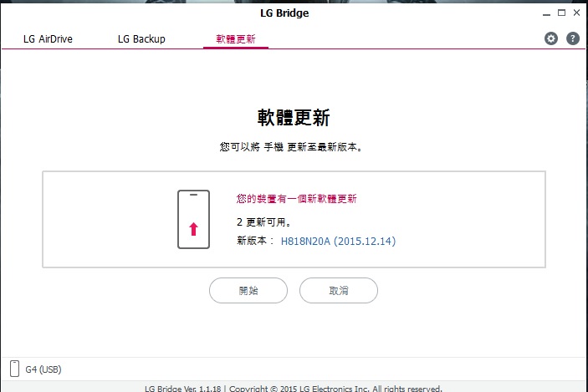
Task: Click the 2 更新可用 text
Action: (263, 222)
